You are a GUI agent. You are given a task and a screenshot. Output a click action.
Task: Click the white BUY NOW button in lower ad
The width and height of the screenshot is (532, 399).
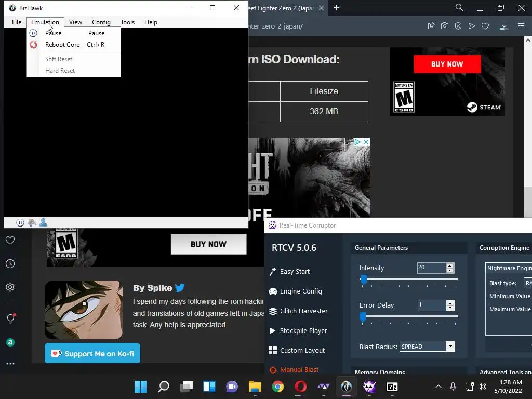pyautogui.click(x=208, y=244)
